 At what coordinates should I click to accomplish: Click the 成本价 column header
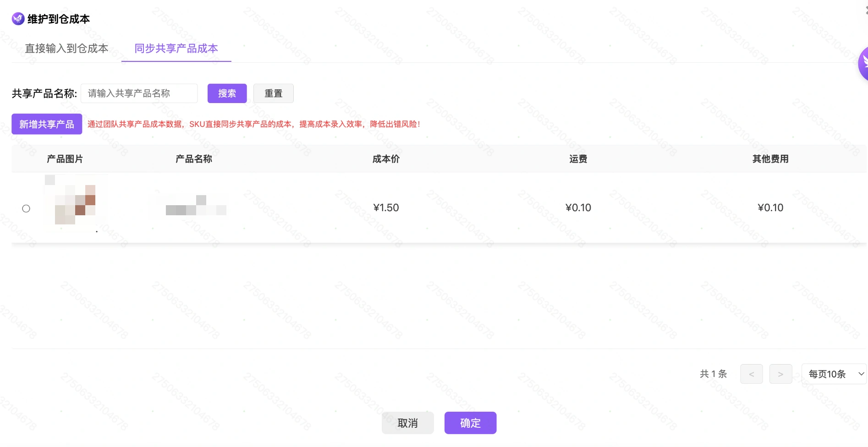pos(386,159)
